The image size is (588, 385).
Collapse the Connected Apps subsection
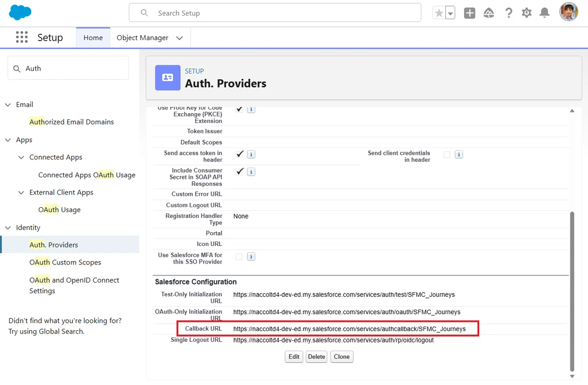point(21,157)
